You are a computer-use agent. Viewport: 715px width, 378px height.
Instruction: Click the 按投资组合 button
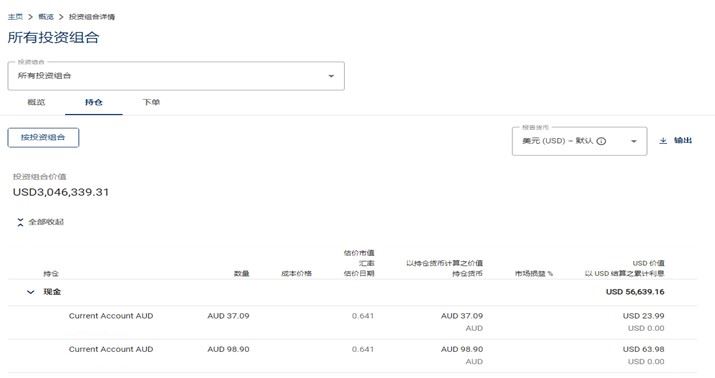point(43,137)
